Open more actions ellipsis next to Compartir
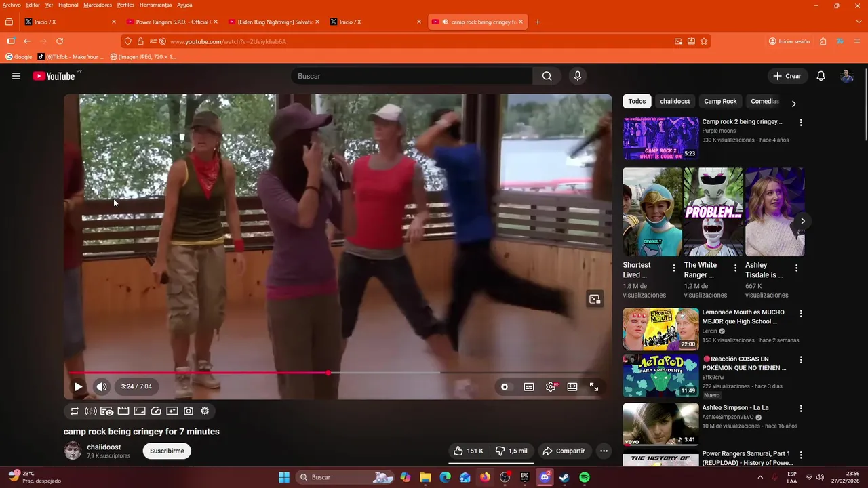 pyautogui.click(x=604, y=451)
